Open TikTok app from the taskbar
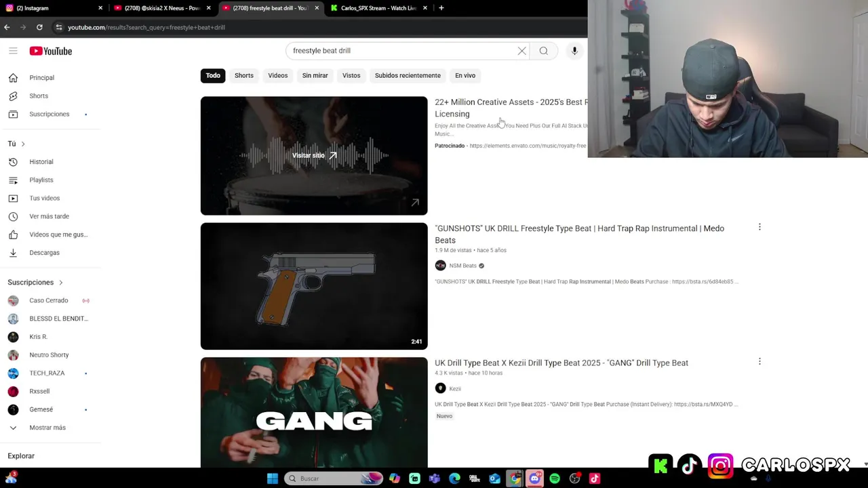The width and height of the screenshot is (868, 488). point(595,479)
